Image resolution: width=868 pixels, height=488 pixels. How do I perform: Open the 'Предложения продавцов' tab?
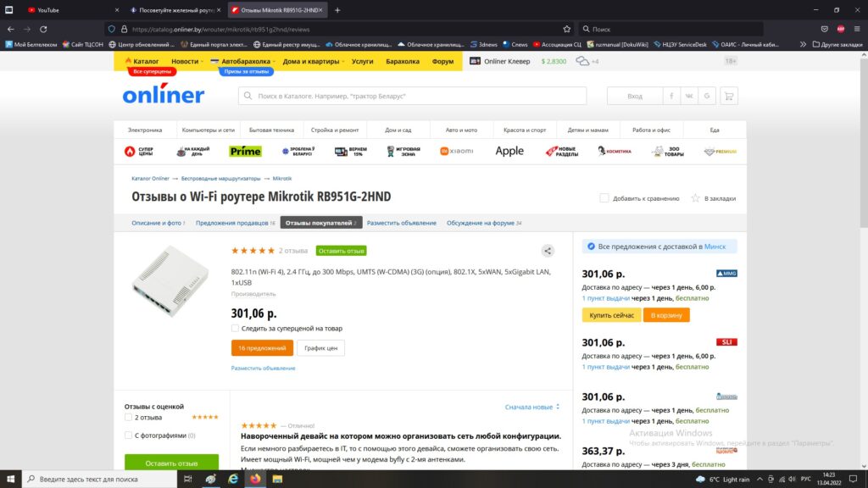point(233,223)
